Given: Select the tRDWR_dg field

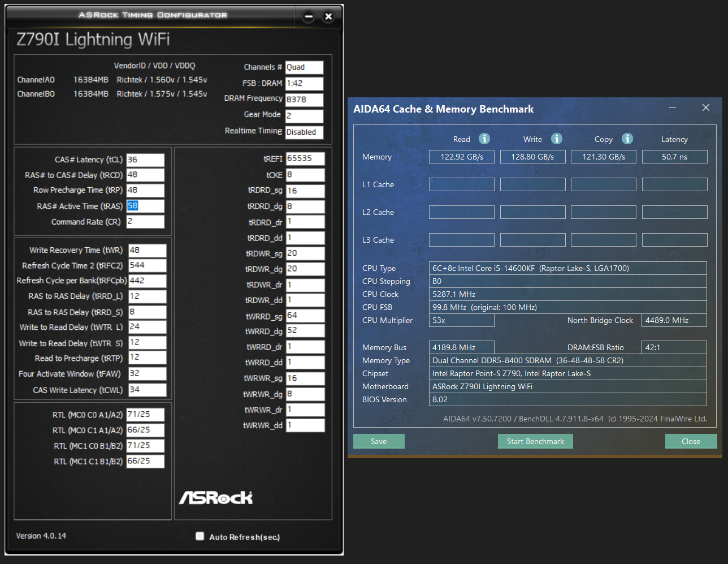Looking at the screenshot, I should tap(305, 269).
